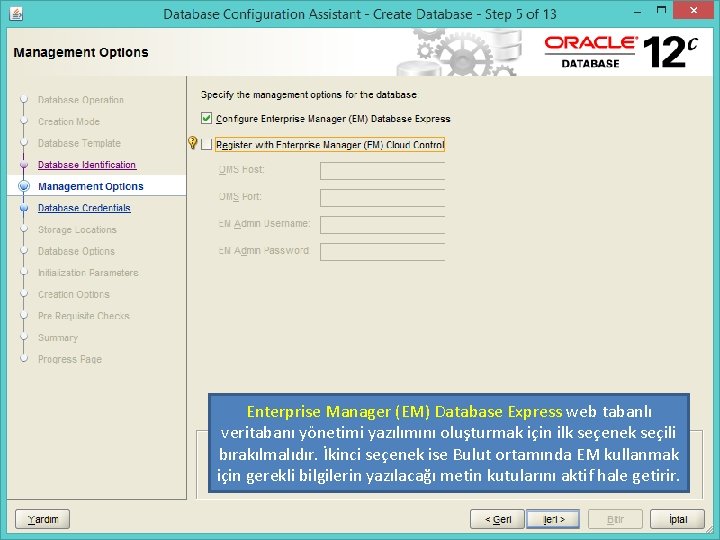This screenshot has height=540, width=720.
Task: Proceed with the İleri next button
Action: (553, 519)
